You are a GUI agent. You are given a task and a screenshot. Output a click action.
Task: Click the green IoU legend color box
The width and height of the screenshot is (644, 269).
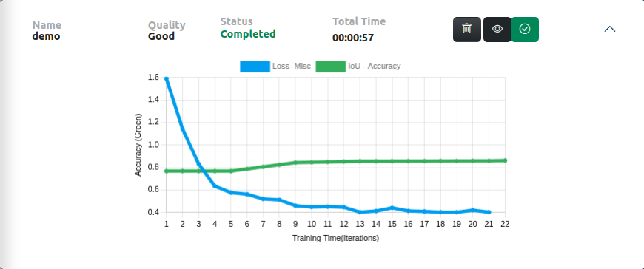[x=331, y=67]
